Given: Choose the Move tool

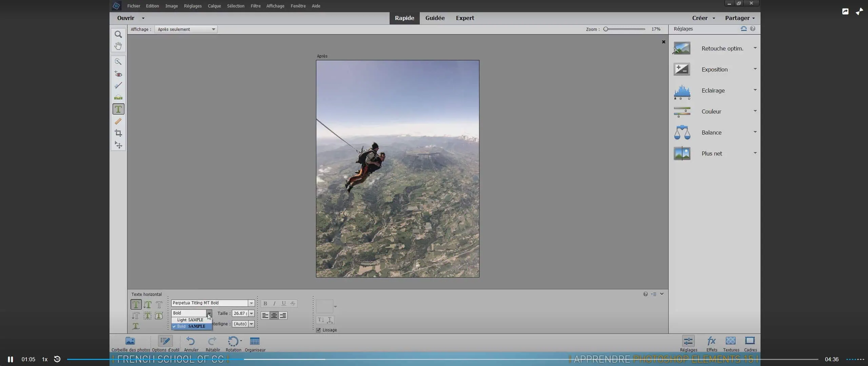Looking at the screenshot, I should point(118,145).
